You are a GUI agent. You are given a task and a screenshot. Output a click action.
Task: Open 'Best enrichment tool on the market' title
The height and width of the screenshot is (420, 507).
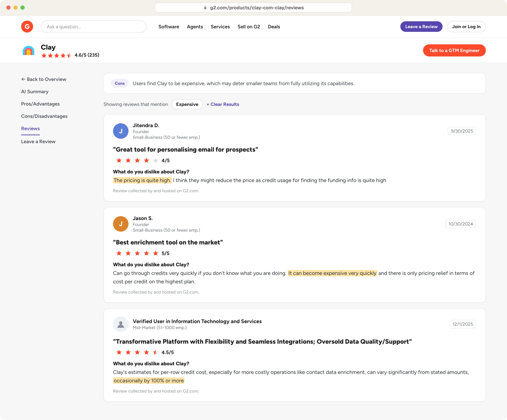(x=168, y=242)
